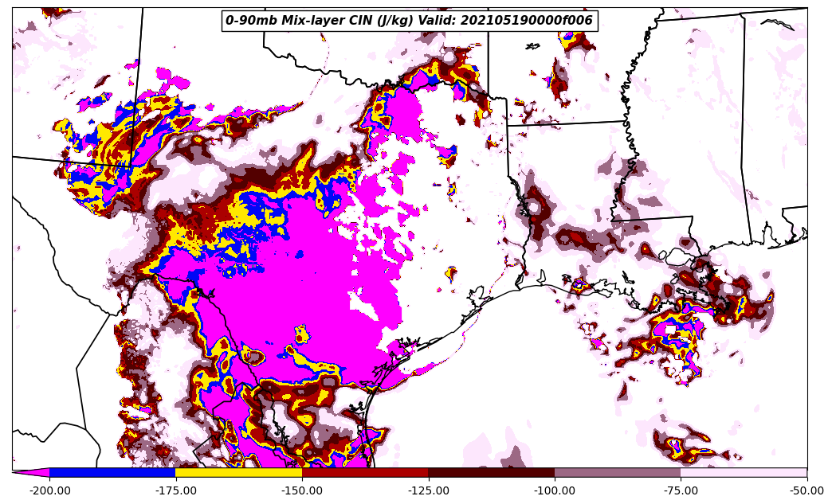Click the plot title "0-90mb Mix-layer CIN"
The height and width of the screenshot is (504, 832).
(x=319, y=21)
